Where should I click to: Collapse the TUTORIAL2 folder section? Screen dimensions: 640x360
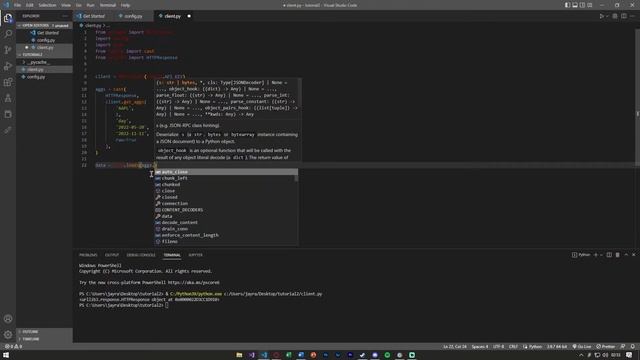[x=44, y=54]
